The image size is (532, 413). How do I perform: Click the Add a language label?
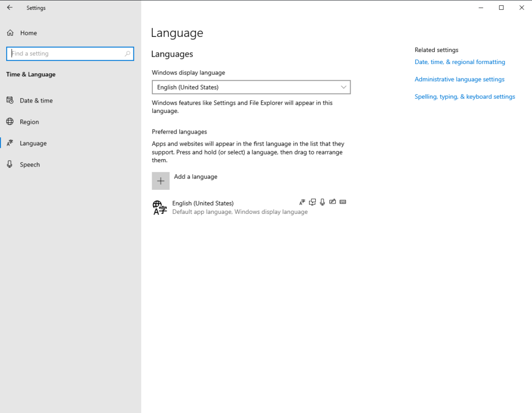click(196, 177)
